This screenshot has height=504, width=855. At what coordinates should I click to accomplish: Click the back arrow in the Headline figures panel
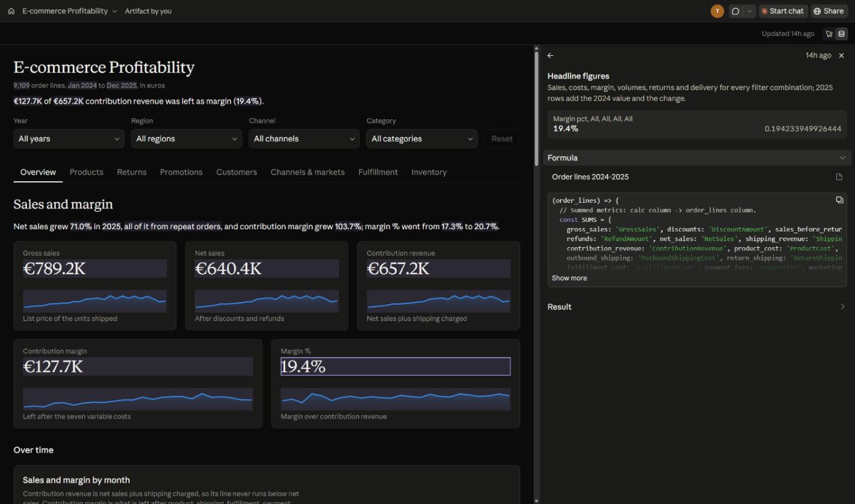click(x=551, y=55)
